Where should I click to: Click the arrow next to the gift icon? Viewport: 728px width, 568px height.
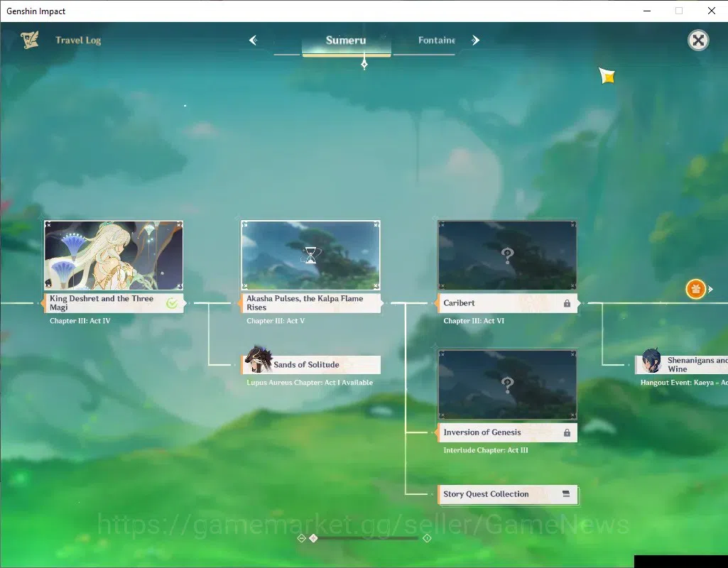tap(710, 289)
